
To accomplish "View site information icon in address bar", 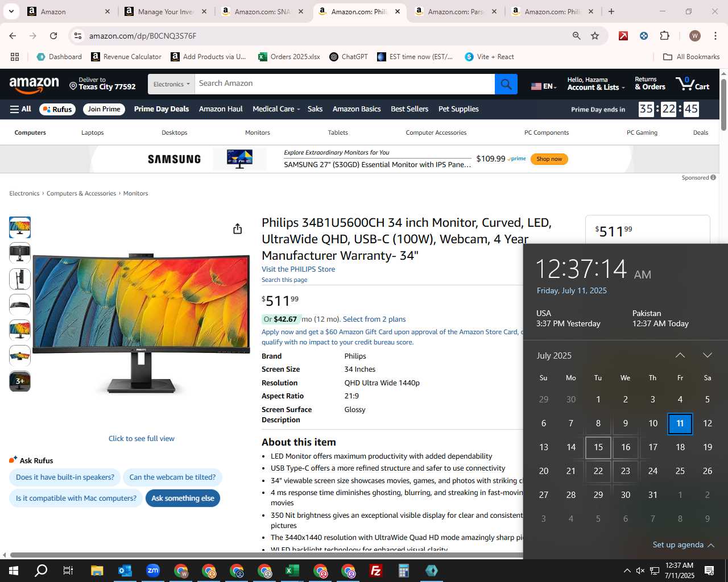I will [78, 36].
